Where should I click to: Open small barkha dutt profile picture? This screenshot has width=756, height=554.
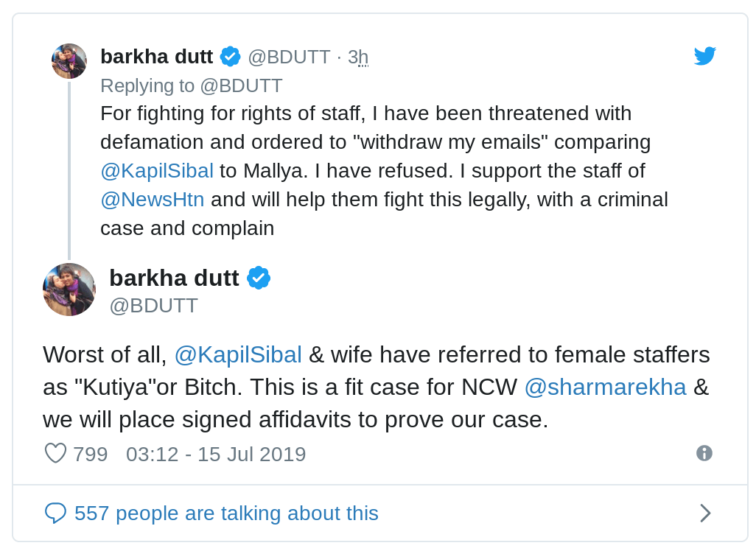(x=69, y=61)
